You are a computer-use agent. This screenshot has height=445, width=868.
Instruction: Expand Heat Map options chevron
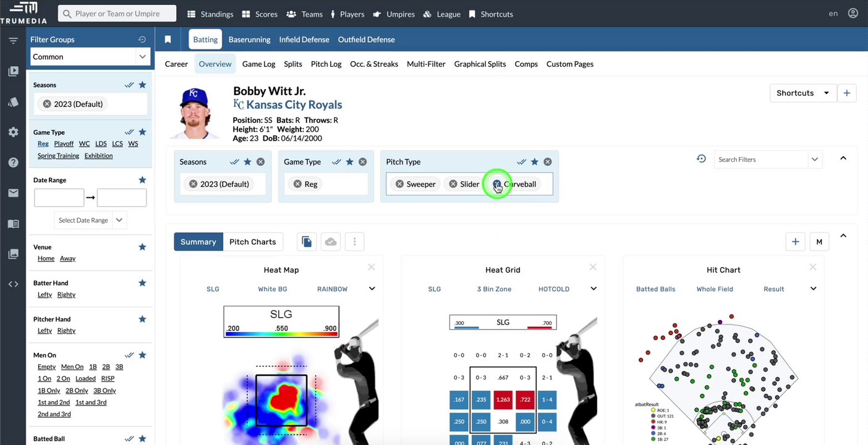372,289
